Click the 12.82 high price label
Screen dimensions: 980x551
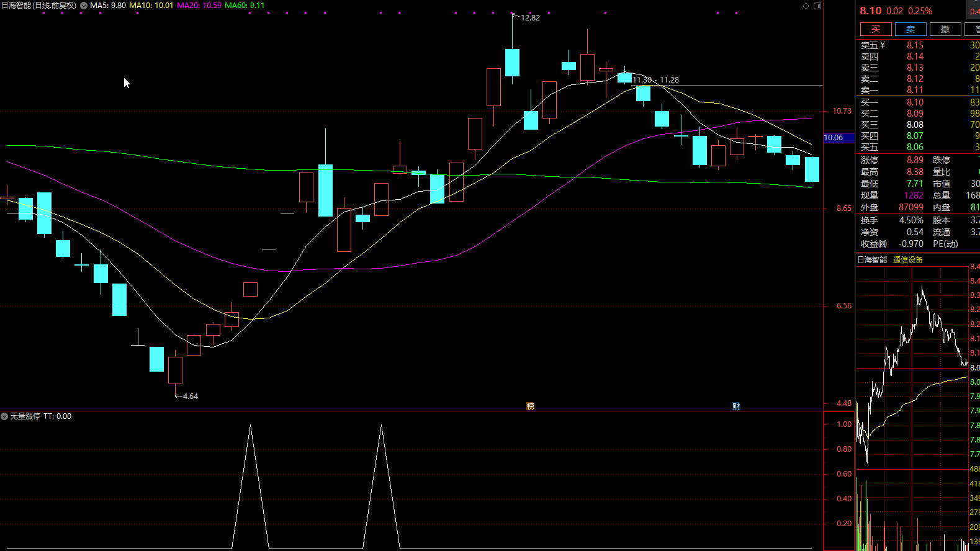click(x=530, y=18)
